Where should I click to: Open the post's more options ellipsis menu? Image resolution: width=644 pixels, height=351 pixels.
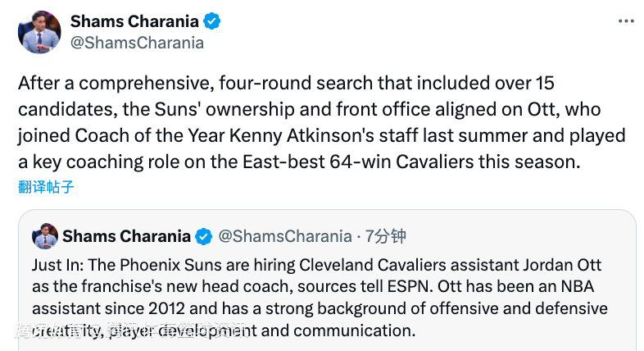tap(627, 21)
